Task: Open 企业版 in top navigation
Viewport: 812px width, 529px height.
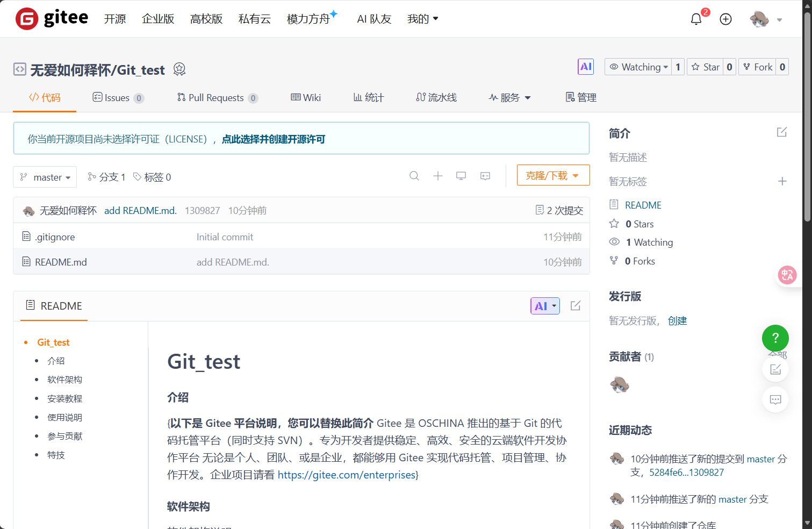Action: [x=158, y=19]
